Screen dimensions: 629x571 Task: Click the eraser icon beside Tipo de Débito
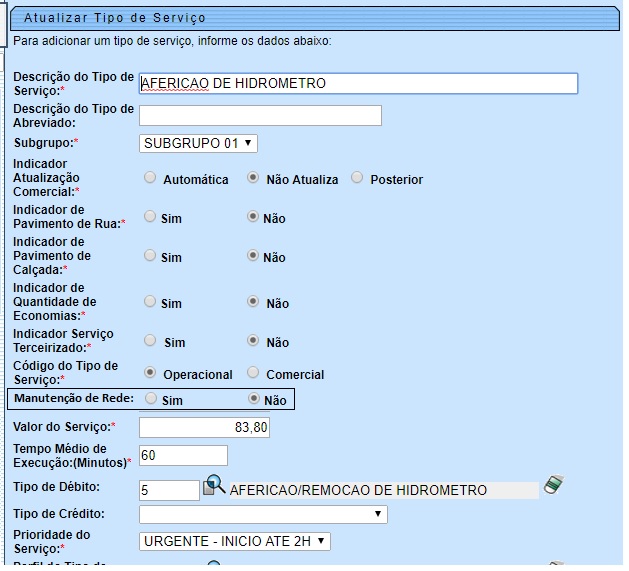tap(555, 486)
